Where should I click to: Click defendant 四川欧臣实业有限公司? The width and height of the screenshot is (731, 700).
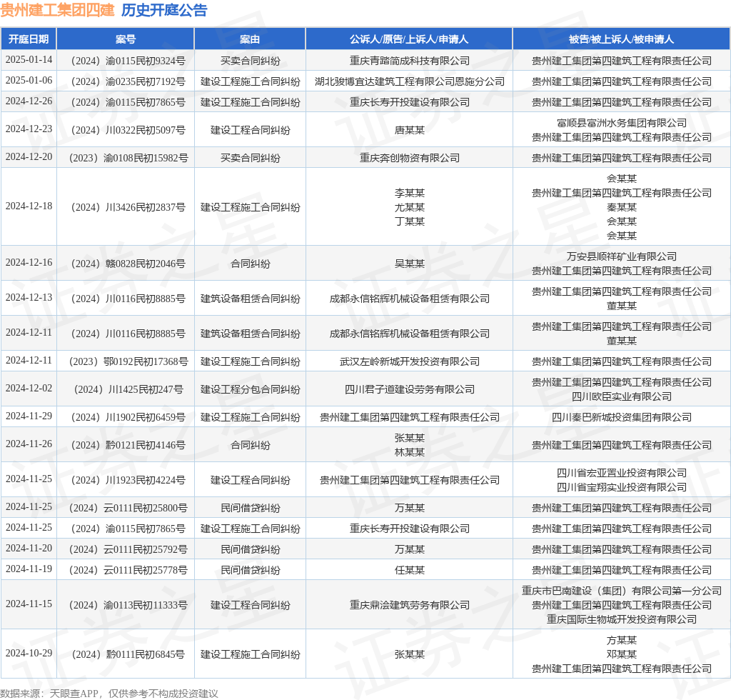622,397
